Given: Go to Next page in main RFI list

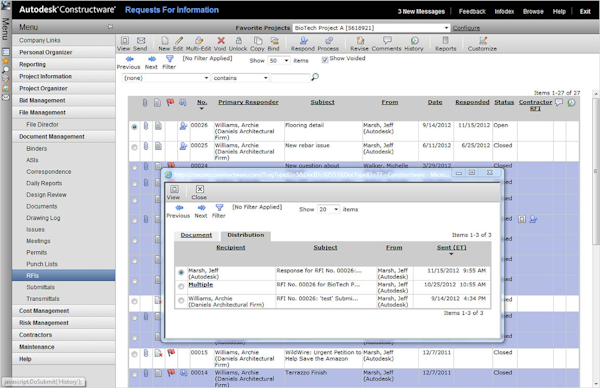Looking at the screenshot, I should pos(152,59).
